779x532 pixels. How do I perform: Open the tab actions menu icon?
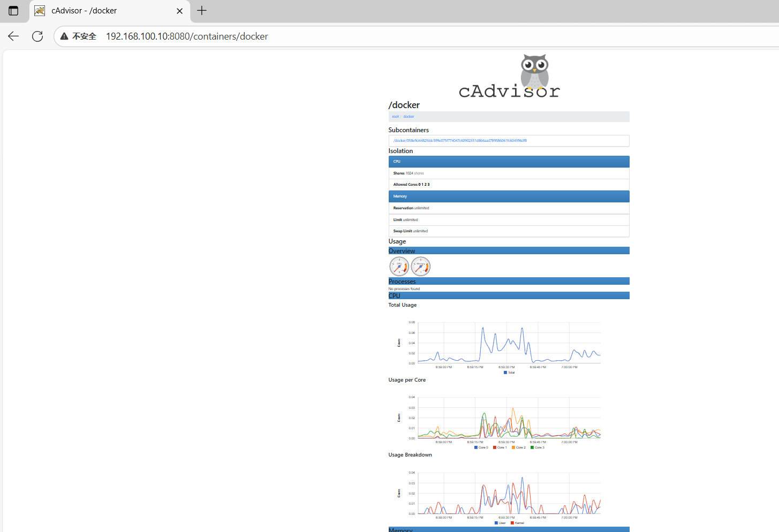(13, 11)
